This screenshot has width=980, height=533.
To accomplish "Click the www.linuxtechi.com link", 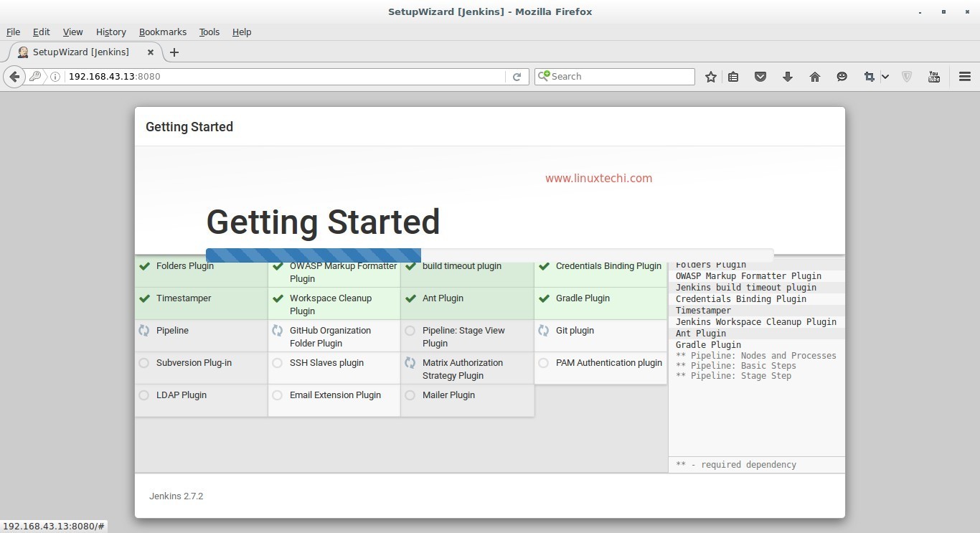I will coord(598,178).
